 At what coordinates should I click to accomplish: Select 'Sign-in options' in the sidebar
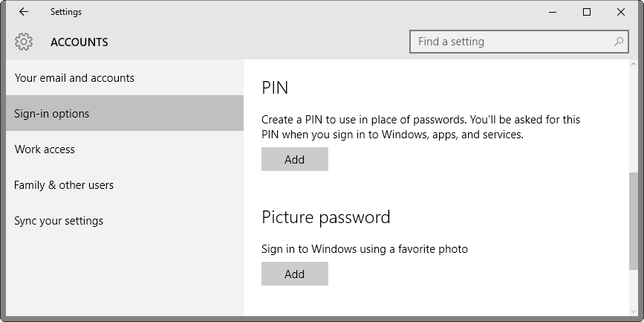[52, 114]
